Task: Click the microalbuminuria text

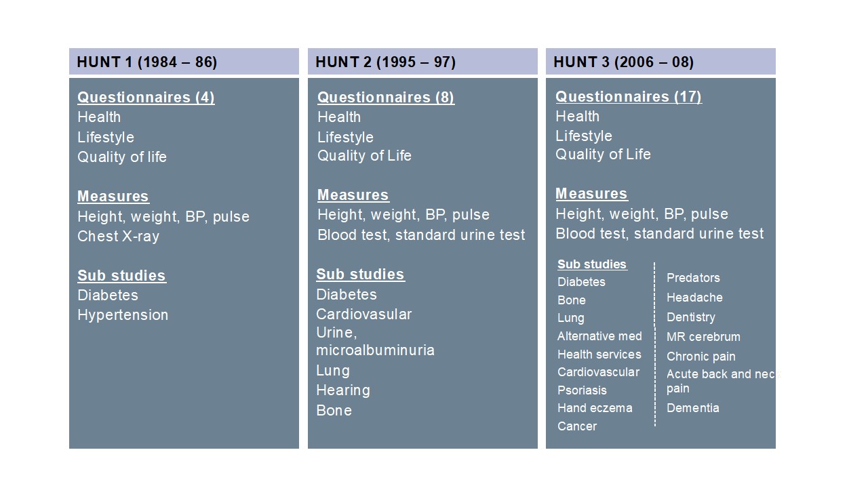Action: point(375,350)
